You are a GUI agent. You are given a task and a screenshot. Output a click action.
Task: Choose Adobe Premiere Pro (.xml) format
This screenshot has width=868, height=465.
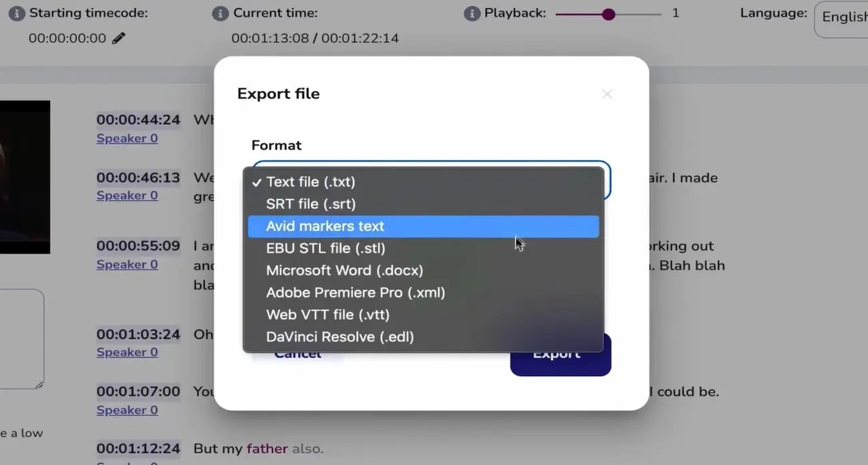click(x=355, y=292)
